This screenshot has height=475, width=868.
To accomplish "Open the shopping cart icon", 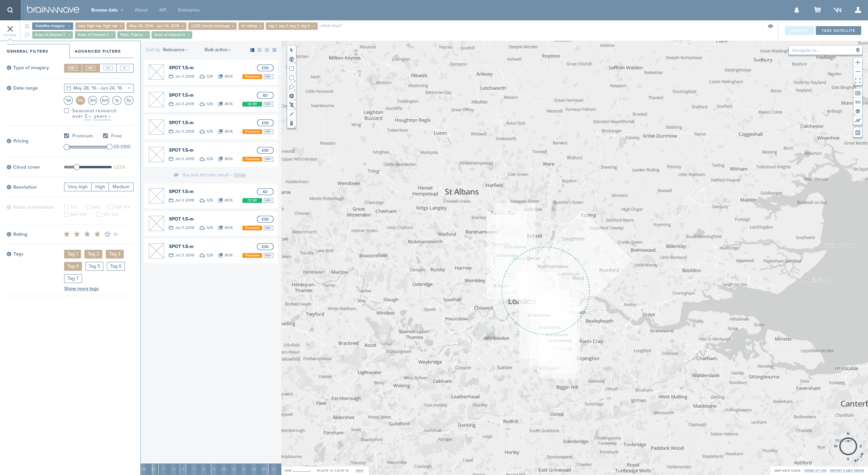I will coord(817,10).
